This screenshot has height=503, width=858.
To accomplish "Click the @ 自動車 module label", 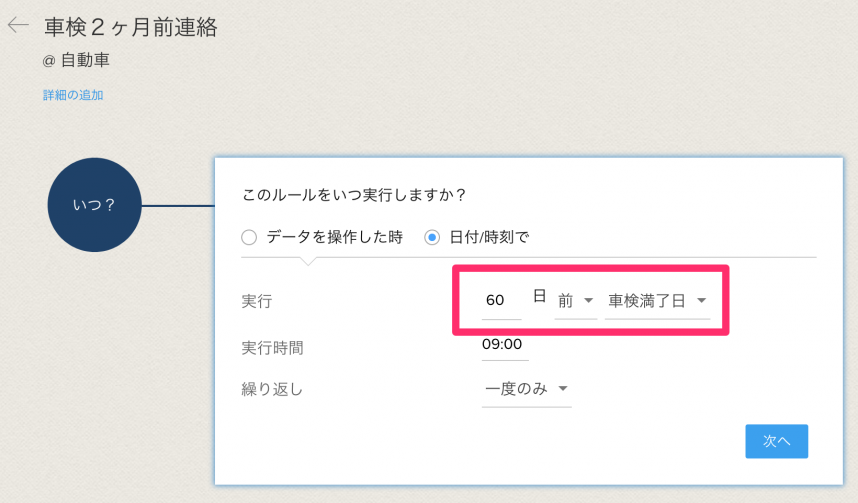I will click(76, 60).
